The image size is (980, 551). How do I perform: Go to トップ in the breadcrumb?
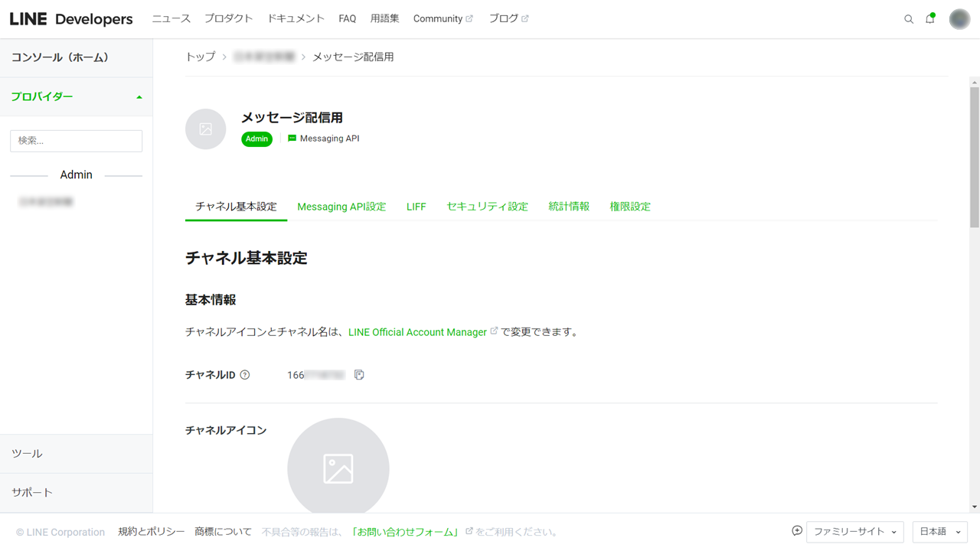point(201,57)
